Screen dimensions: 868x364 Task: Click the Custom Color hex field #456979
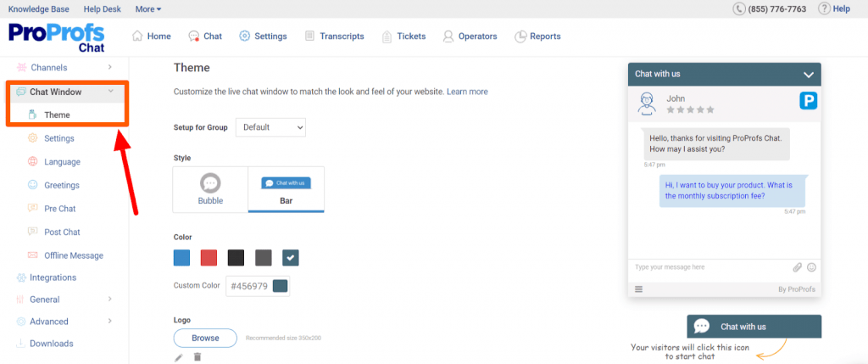(x=249, y=286)
